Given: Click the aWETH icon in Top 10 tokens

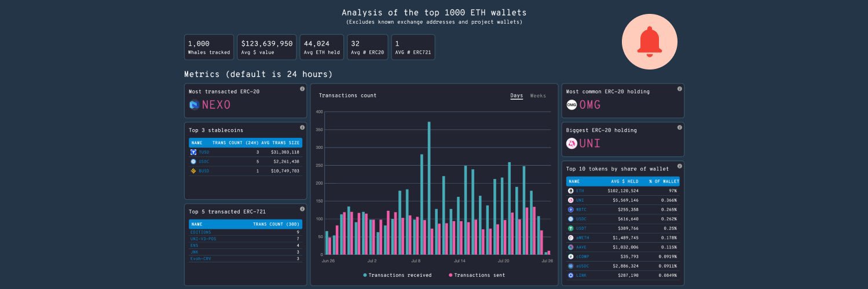Looking at the screenshot, I should click(570, 237).
